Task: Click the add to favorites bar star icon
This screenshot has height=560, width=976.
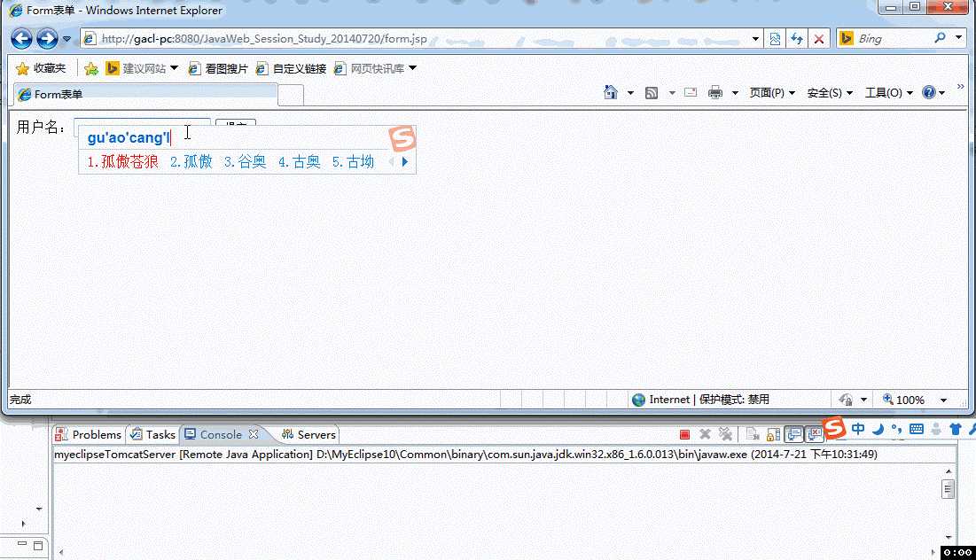Action: [91, 68]
